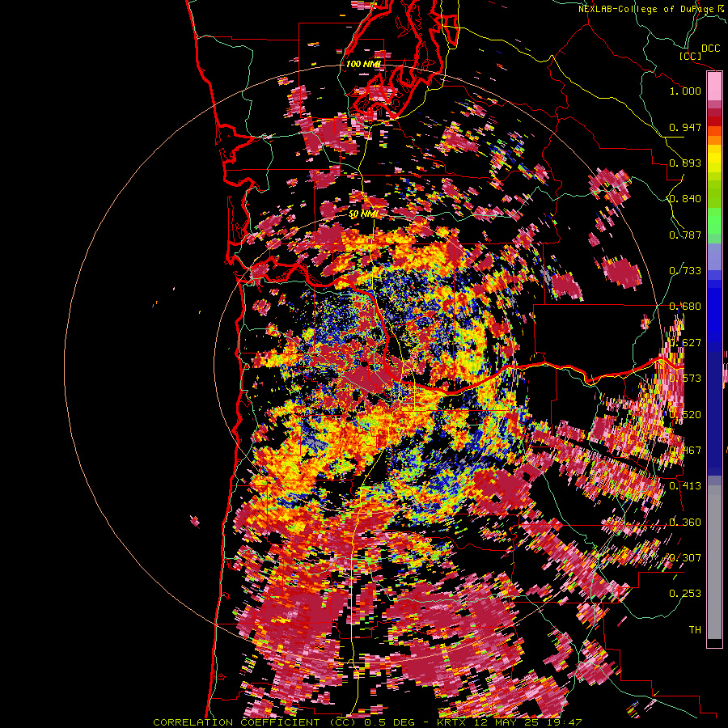Click the 0.947 scale value
This screenshot has width=728, height=728.
pos(685,127)
